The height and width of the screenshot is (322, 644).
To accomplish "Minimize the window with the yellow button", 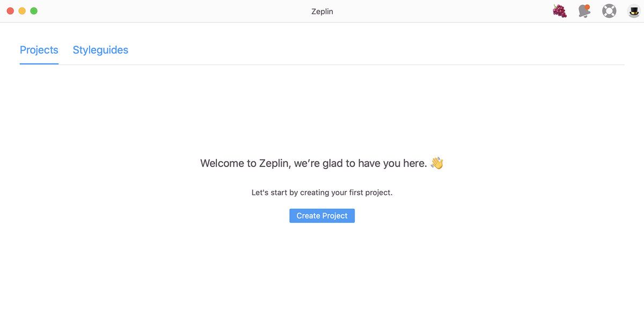I will 22,11.
